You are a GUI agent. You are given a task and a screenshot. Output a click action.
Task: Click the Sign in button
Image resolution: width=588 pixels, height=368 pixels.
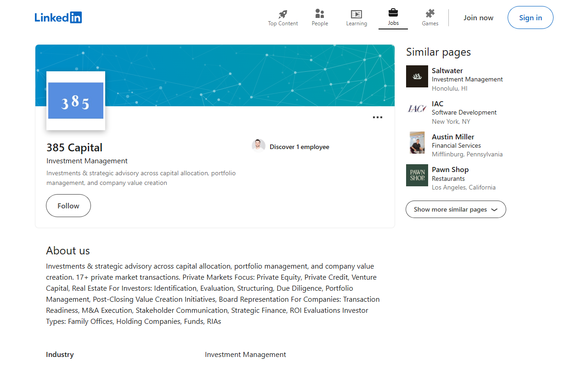coord(531,17)
